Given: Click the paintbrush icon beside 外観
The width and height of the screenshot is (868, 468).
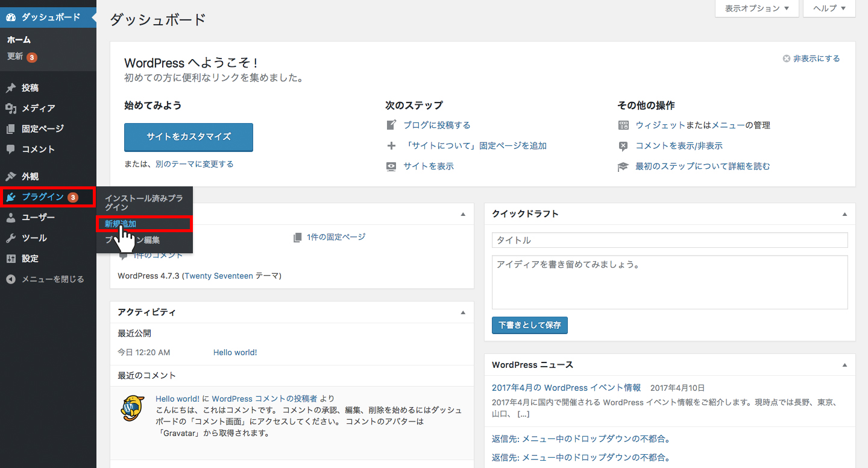Looking at the screenshot, I should pos(11,177).
